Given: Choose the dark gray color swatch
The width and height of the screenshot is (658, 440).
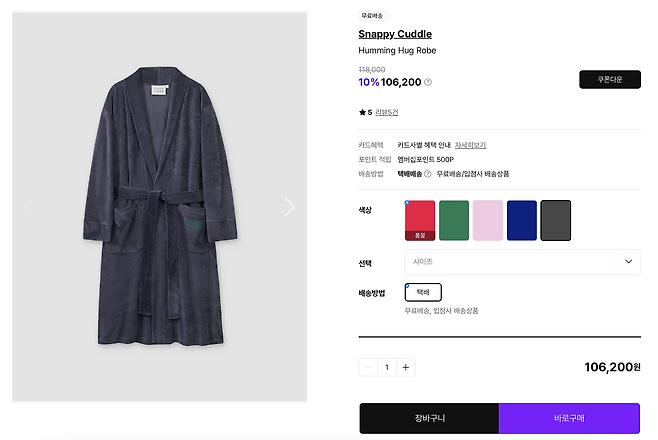Looking at the screenshot, I should click(555, 220).
